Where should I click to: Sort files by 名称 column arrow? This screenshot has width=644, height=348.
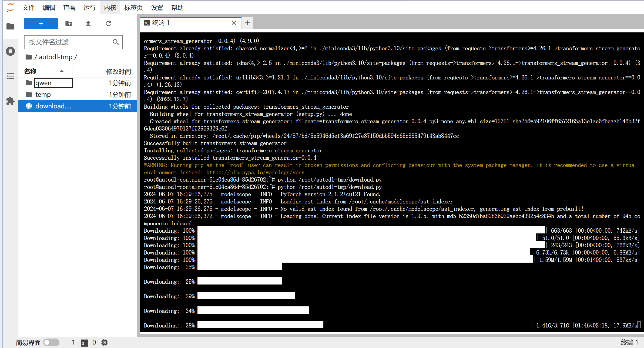point(62,71)
